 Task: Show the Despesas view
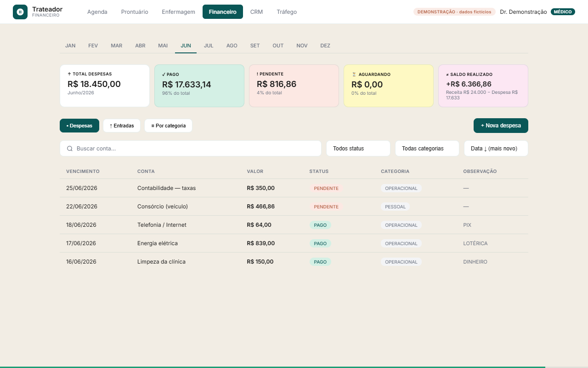coord(79,126)
